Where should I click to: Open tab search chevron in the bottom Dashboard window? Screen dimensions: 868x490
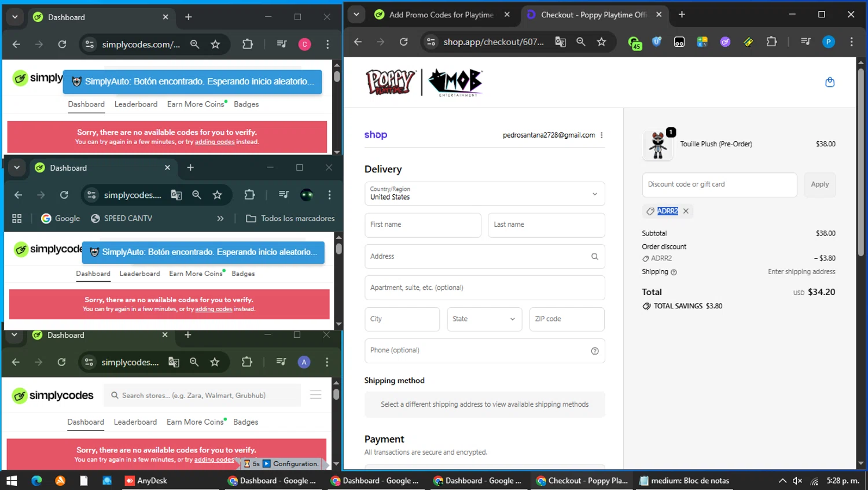coord(14,335)
